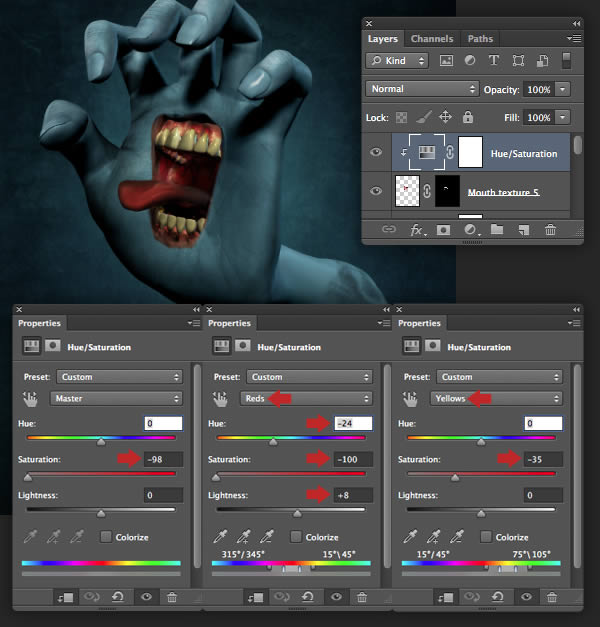The width and height of the screenshot is (600, 627).
Task: Toggle layer visibility eye in Yellows panel footer
Action: [x=526, y=597]
